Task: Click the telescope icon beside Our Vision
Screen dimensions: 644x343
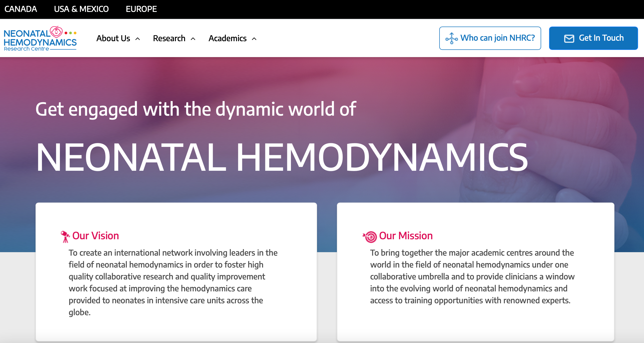Action: [65, 236]
